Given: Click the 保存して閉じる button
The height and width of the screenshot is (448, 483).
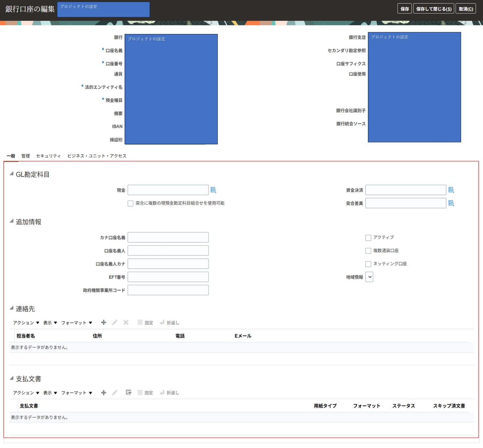Looking at the screenshot, I should (433, 9).
